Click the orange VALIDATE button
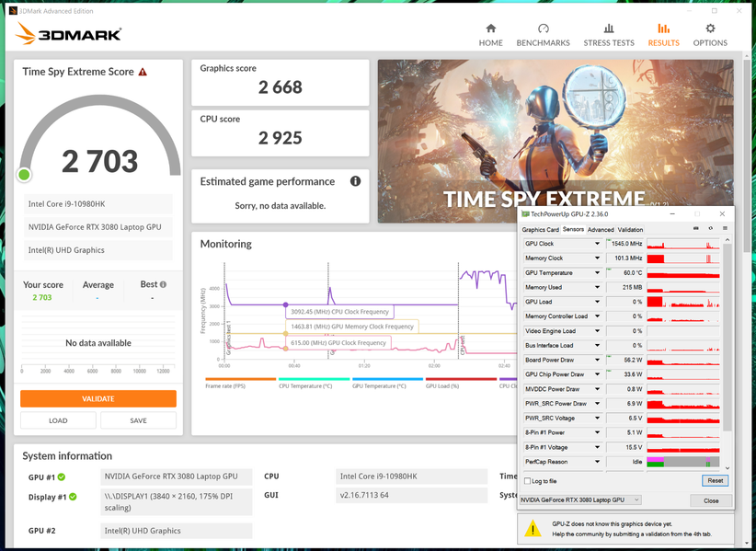The image size is (756, 551). pyautogui.click(x=98, y=398)
